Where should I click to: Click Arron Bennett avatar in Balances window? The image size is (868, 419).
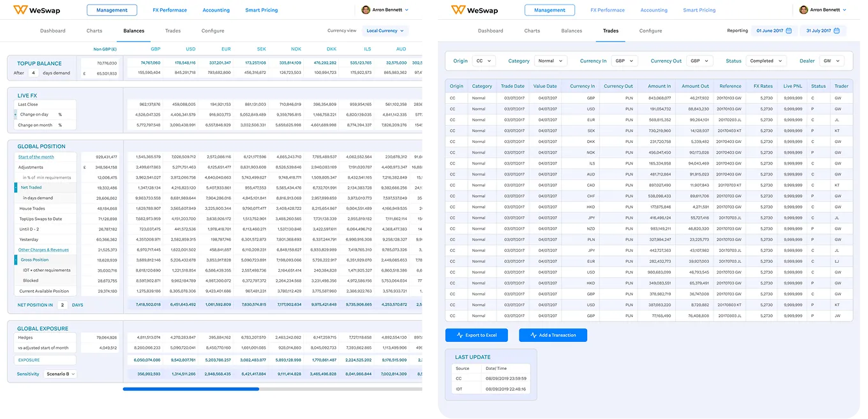click(366, 10)
